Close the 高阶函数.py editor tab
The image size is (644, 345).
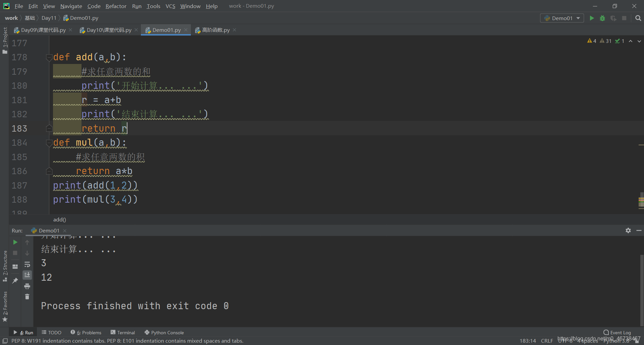coord(234,30)
